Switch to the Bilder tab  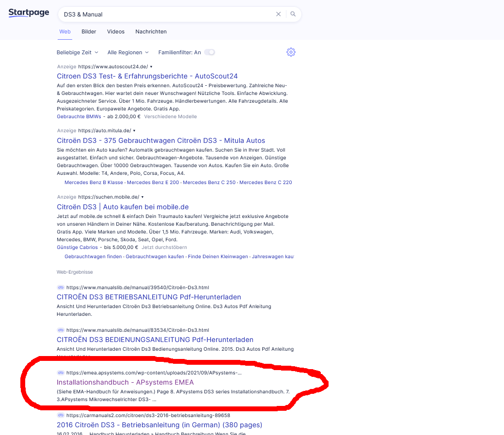tap(89, 31)
